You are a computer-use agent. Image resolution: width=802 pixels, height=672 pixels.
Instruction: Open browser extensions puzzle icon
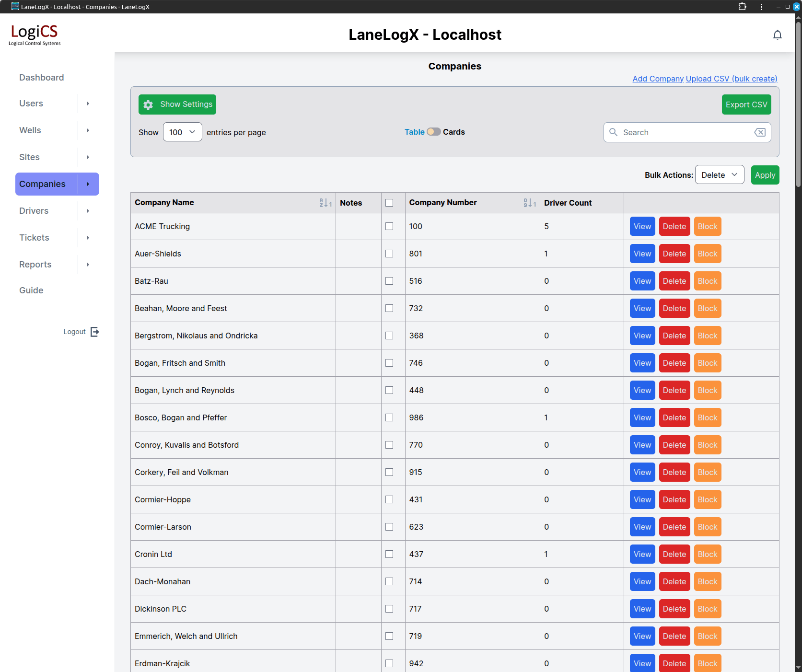click(x=742, y=7)
